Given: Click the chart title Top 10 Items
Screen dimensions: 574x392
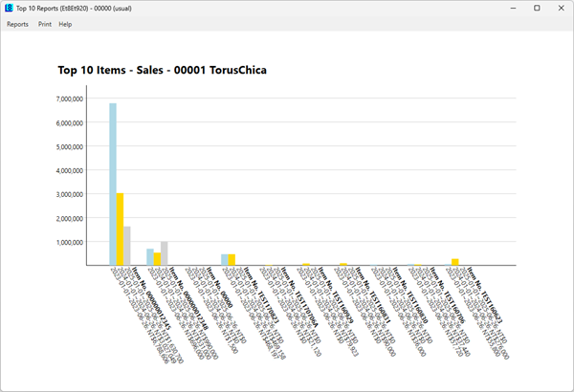Looking at the screenshot, I should click(x=161, y=70).
